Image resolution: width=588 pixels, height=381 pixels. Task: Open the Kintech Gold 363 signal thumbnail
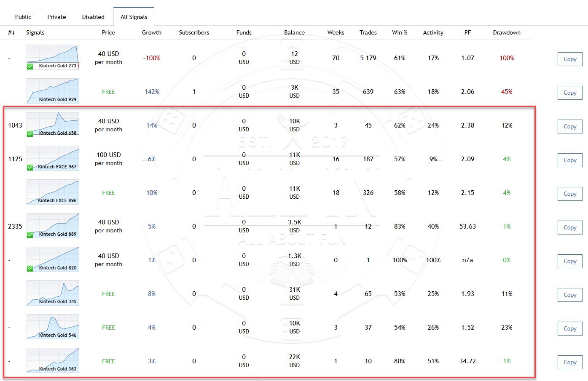coord(53,360)
